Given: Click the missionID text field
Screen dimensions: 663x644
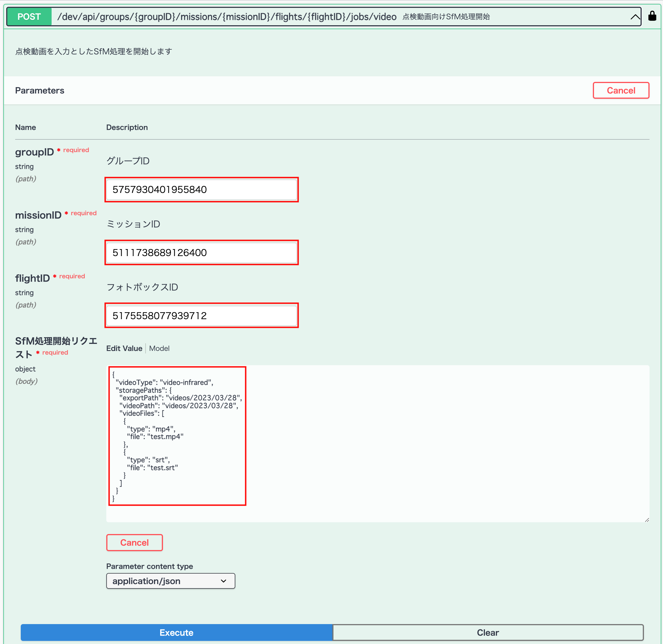Looking at the screenshot, I should point(201,253).
